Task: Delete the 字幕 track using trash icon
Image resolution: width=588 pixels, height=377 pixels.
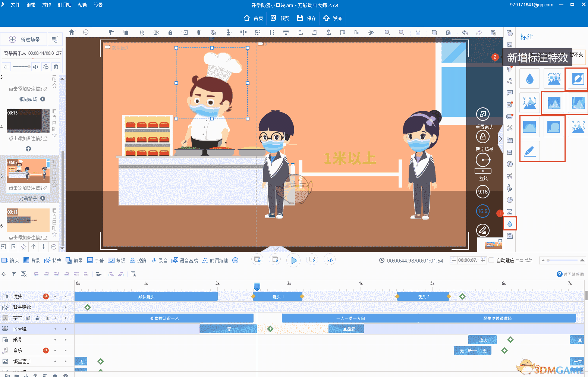Action: point(38,318)
